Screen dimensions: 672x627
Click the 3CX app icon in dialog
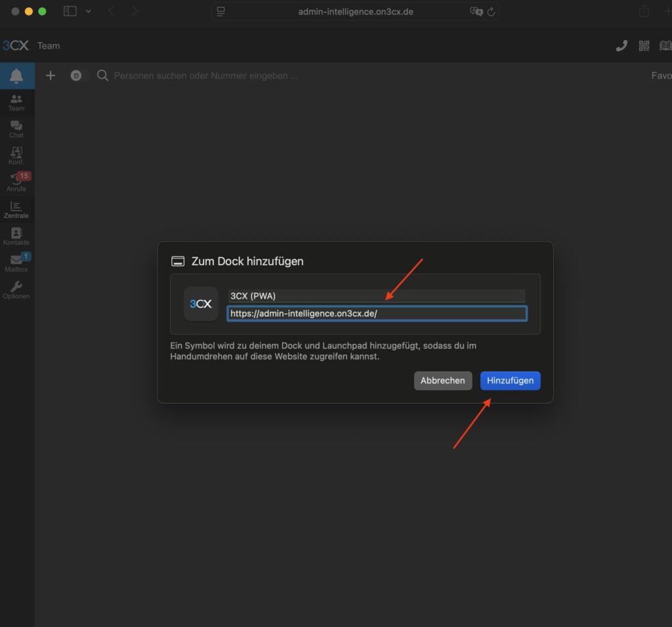201,304
